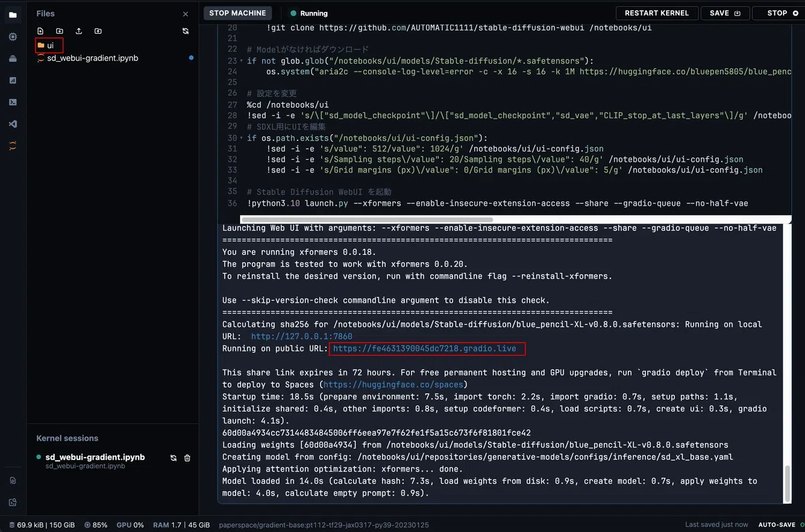Click the Running status indicator
The width and height of the screenshot is (805, 532).
(x=309, y=13)
